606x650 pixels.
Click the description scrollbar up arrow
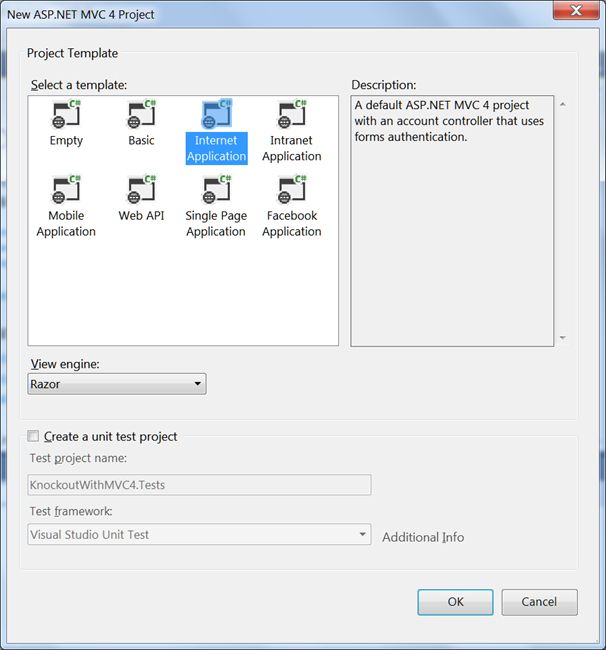pyautogui.click(x=562, y=104)
